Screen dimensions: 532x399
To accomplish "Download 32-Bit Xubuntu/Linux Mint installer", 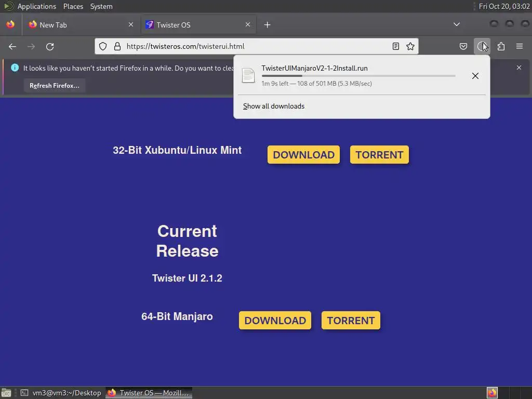I will (303, 155).
